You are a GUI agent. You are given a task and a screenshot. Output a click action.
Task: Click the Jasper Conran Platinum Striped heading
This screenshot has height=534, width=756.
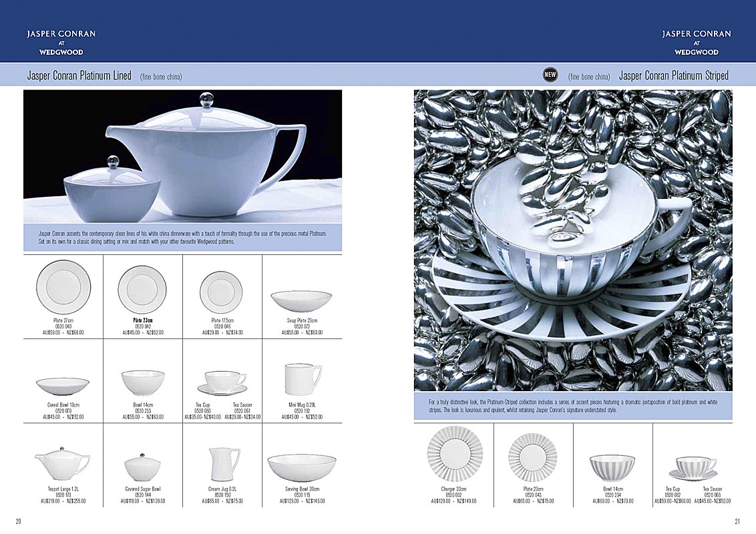coord(673,75)
